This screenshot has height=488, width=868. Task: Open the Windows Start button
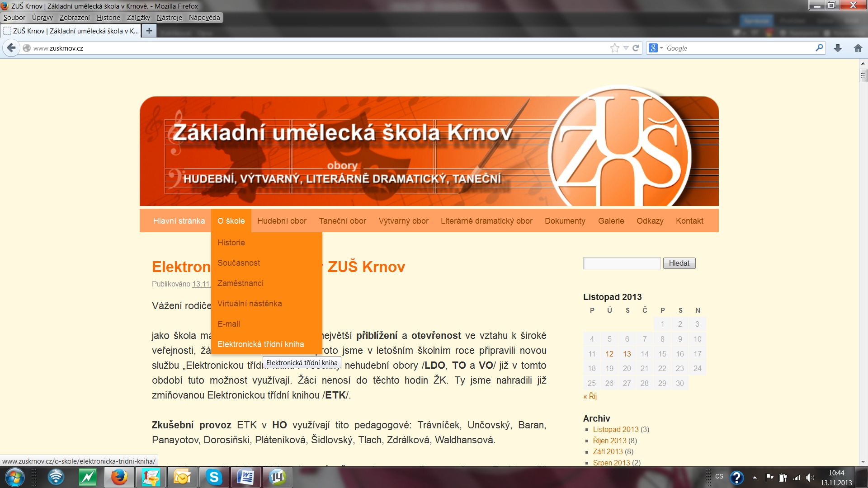pos(14,477)
